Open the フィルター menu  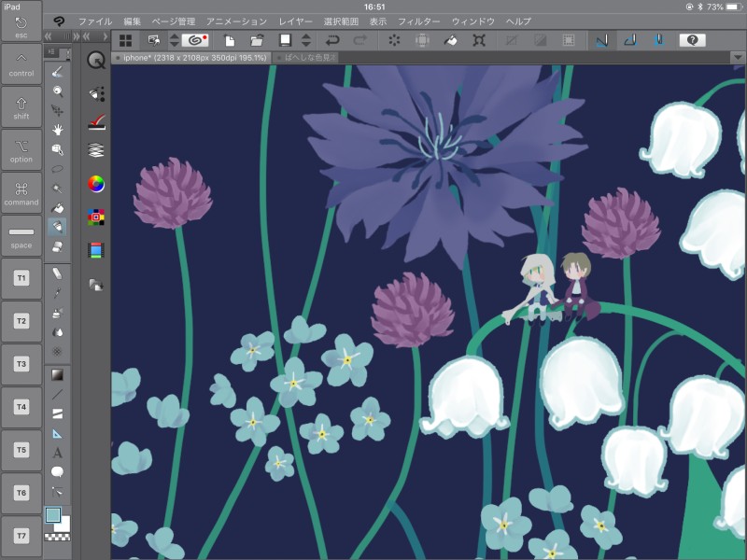[x=418, y=21]
